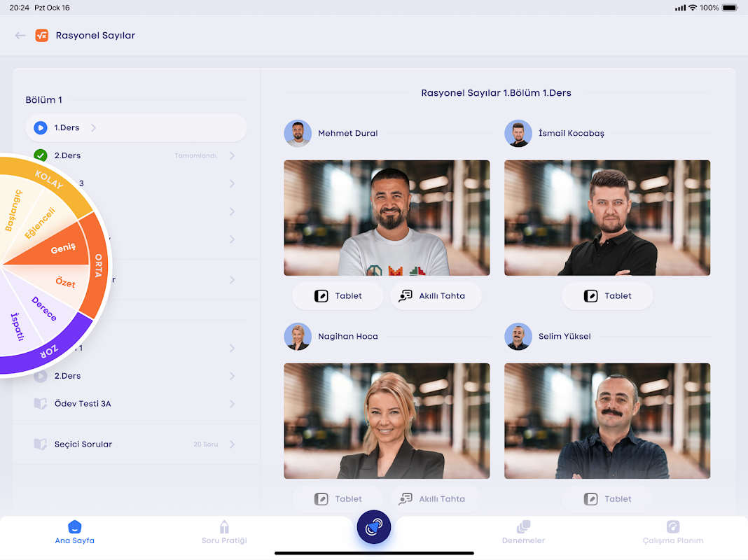Select the Seçici Sorular row label
748x560 pixels.
click(83, 444)
